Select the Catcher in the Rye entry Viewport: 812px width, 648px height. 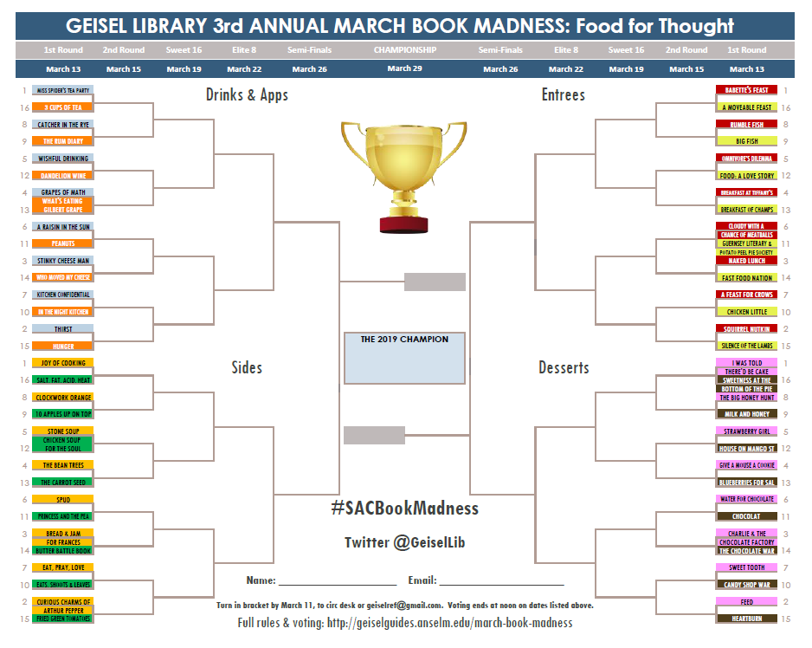coord(62,125)
